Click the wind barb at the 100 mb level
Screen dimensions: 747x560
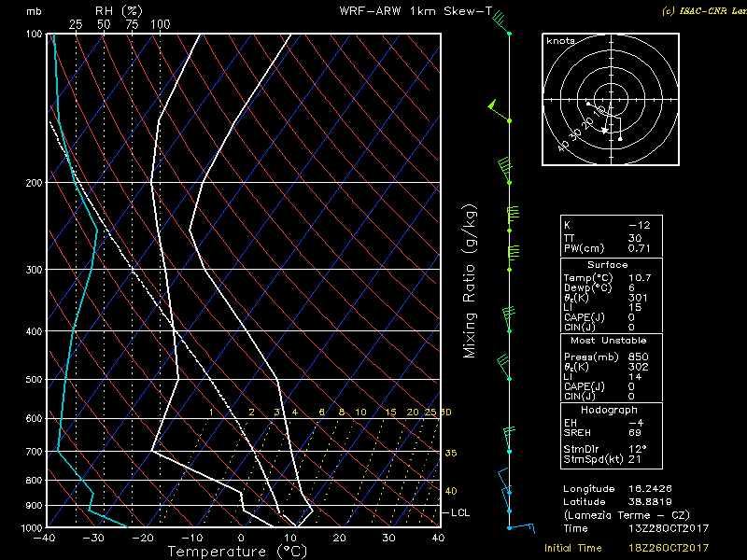(500, 22)
